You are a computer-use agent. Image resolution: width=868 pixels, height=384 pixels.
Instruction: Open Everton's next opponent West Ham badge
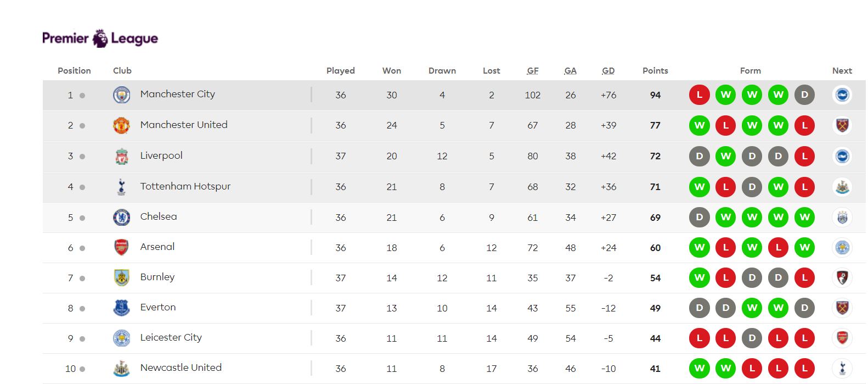(842, 308)
